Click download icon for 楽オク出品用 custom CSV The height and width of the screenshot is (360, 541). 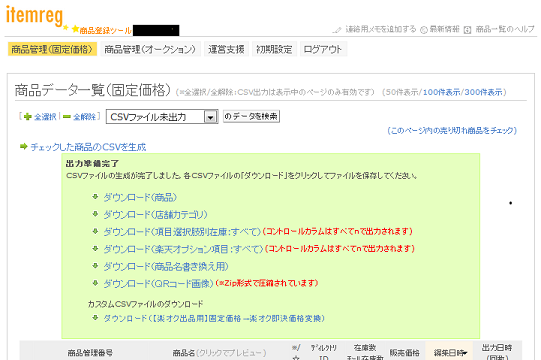pos(96,318)
